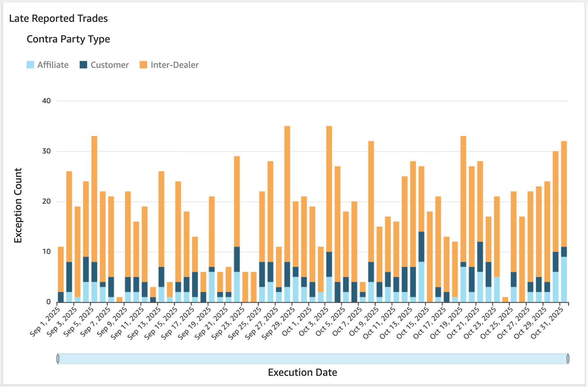588x388 pixels.
Task: Toggle the Customer series via its legend label
Action: (x=109, y=65)
